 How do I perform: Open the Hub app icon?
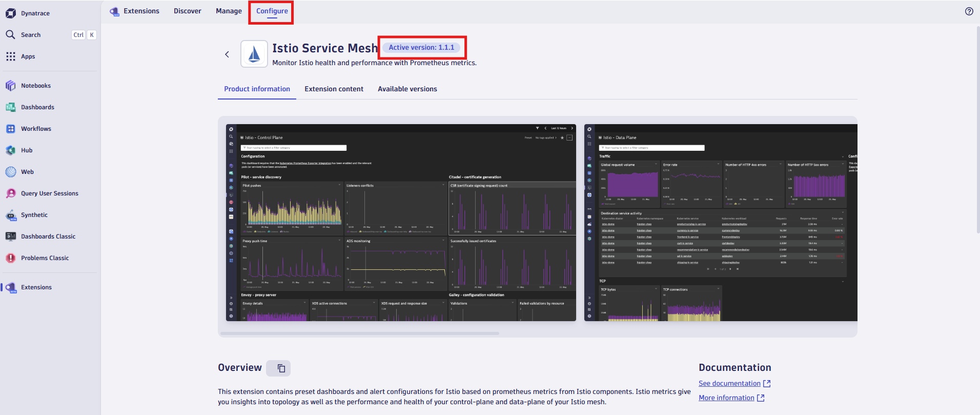(x=11, y=150)
